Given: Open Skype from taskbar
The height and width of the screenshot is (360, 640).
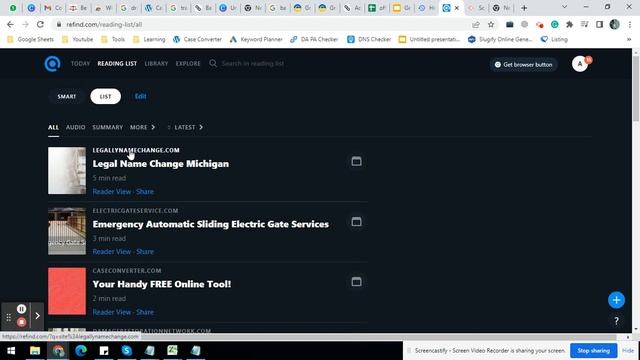Looking at the screenshot, I should pyautogui.click(x=127, y=351).
